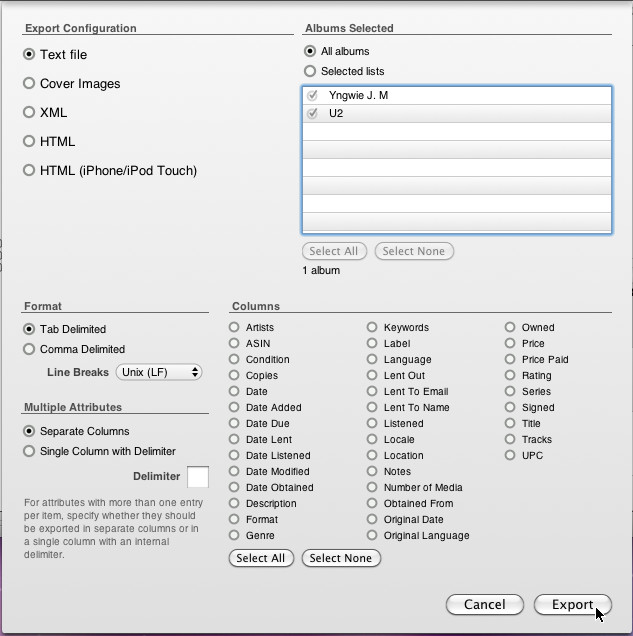Enable the Date Added column
Screen dimensions: 633x636
234,407
